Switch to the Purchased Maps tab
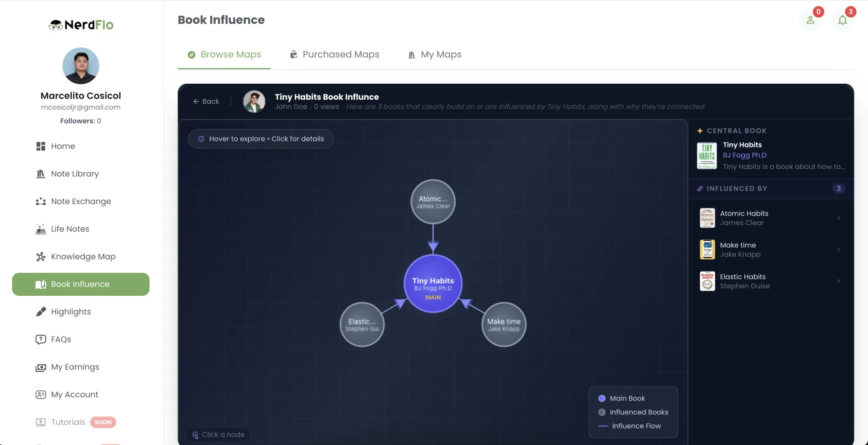The width and height of the screenshot is (868, 445). point(334,55)
